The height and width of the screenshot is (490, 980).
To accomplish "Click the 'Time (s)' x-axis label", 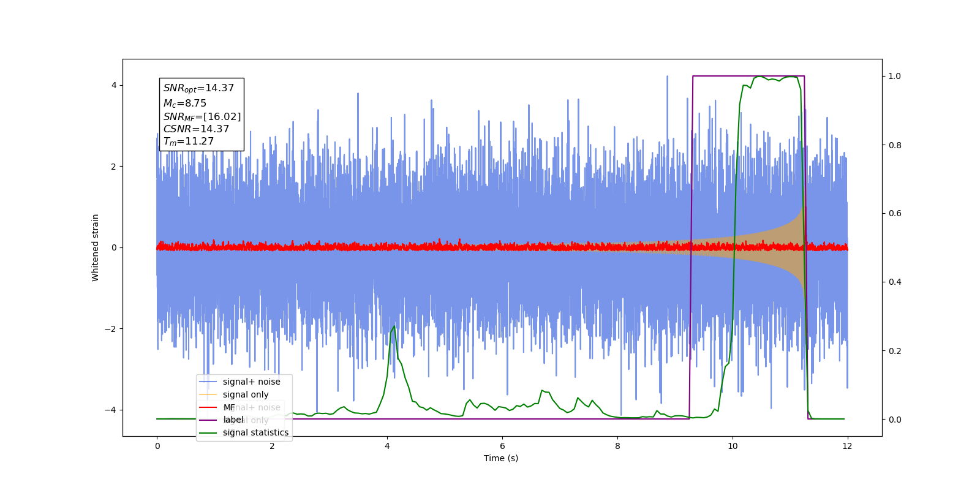I will point(501,458).
